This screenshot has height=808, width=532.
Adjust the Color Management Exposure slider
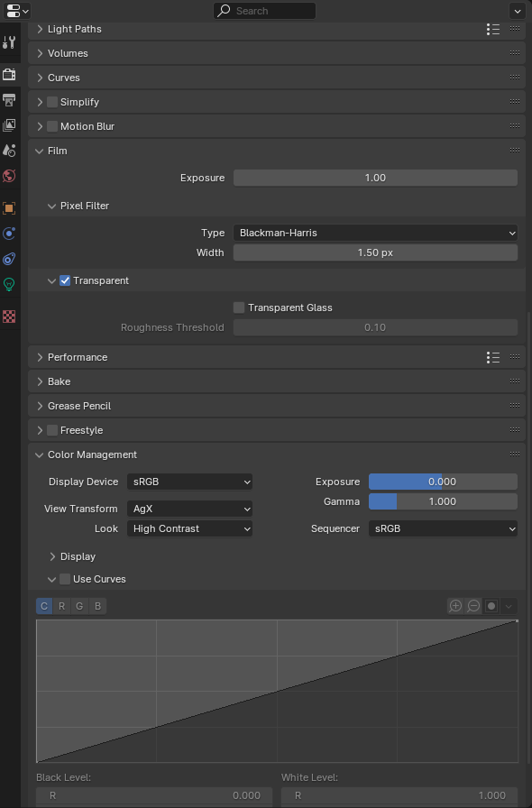[x=443, y=482]
